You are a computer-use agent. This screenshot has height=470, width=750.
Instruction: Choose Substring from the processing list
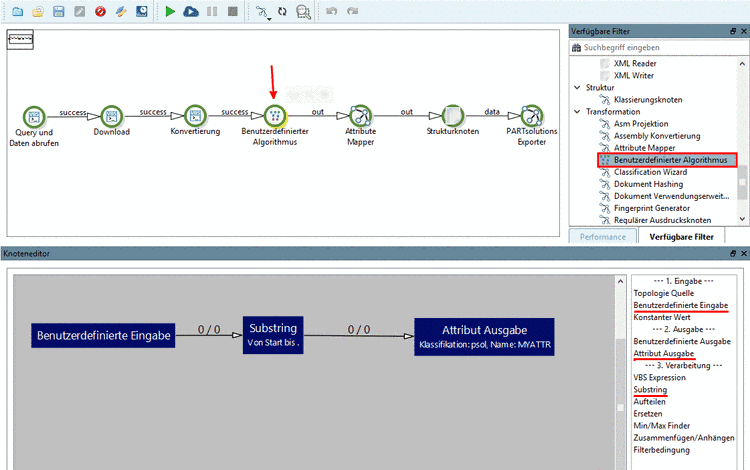(650, 390)
